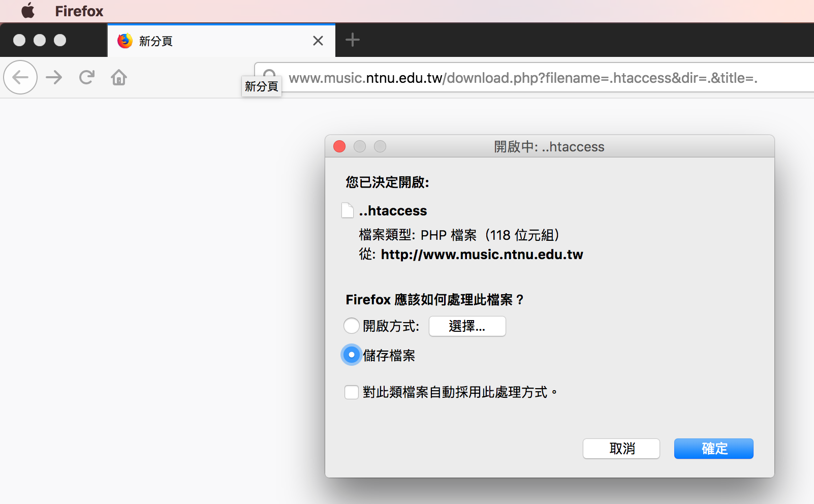Image resolution: width=814 pixels, height=504 pixels.
Task: Close the 開啟中: ..htaccess dialog
Action: click(x=339, y=147)
